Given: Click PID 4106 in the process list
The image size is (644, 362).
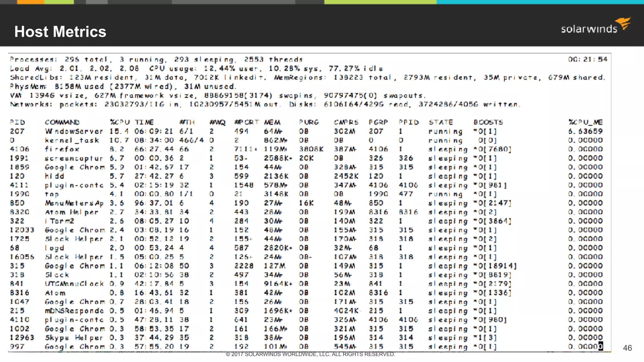Looking at the screenshot, I should tap(19, 149).
